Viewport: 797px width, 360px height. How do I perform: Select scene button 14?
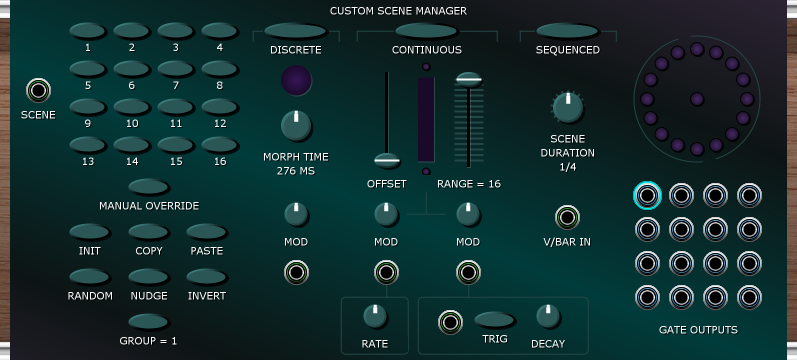[x=132, y=144]
